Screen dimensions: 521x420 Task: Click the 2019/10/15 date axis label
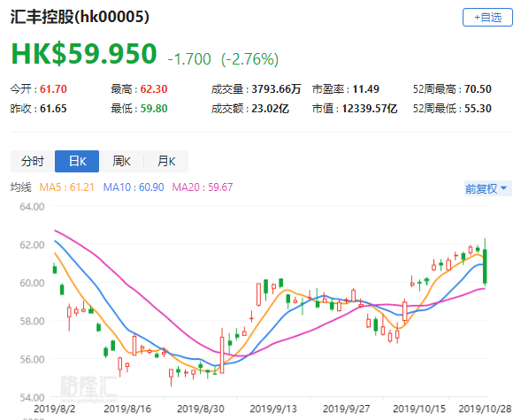click(x=419, y=409)
